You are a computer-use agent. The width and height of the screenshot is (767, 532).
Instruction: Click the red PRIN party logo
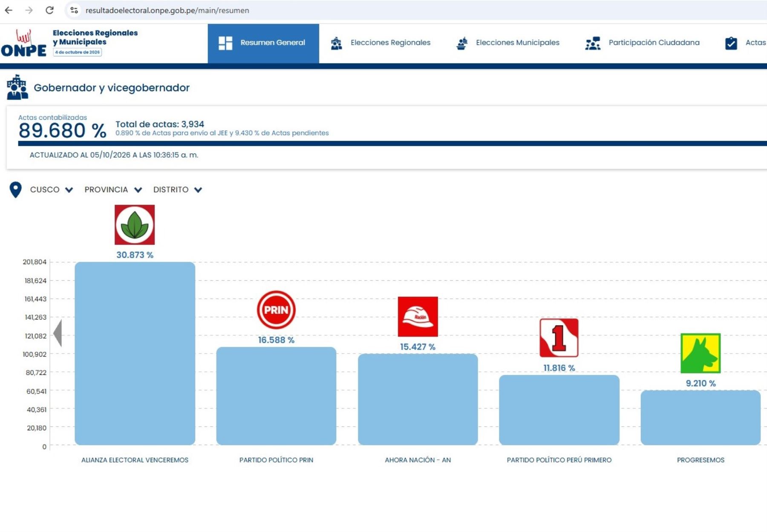(276, 310)
